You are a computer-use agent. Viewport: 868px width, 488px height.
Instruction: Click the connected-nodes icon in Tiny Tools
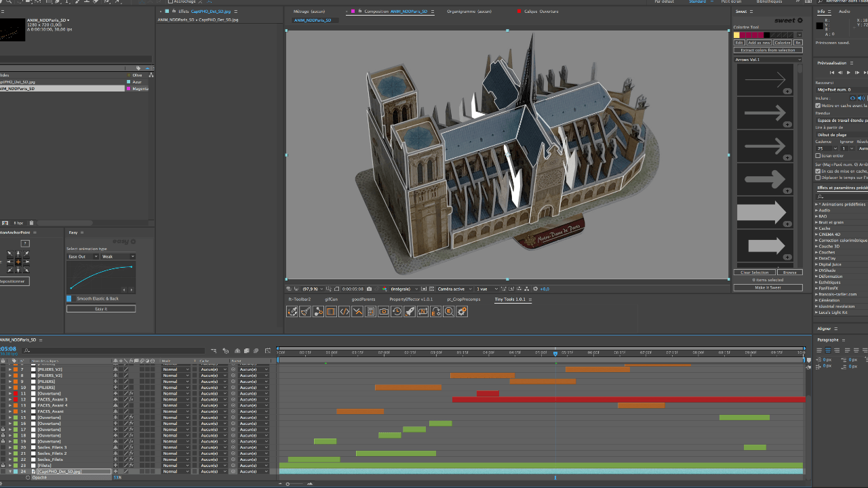coord(318,311)
